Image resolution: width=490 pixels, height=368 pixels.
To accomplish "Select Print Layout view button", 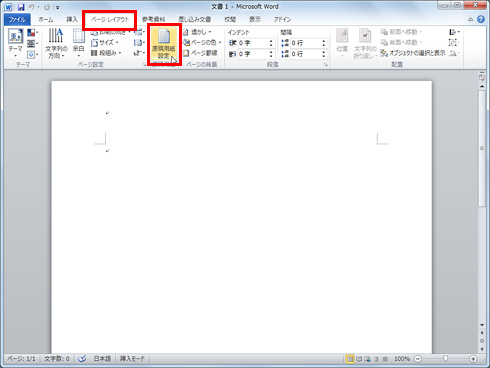I will pyautogui.click(x=350, y=359).
